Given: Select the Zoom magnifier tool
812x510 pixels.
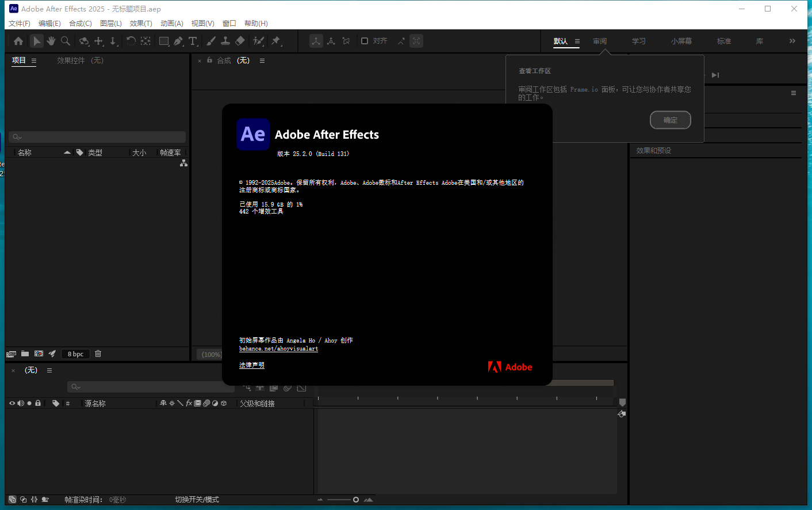Looking at the screenshot, I should 66,41.
